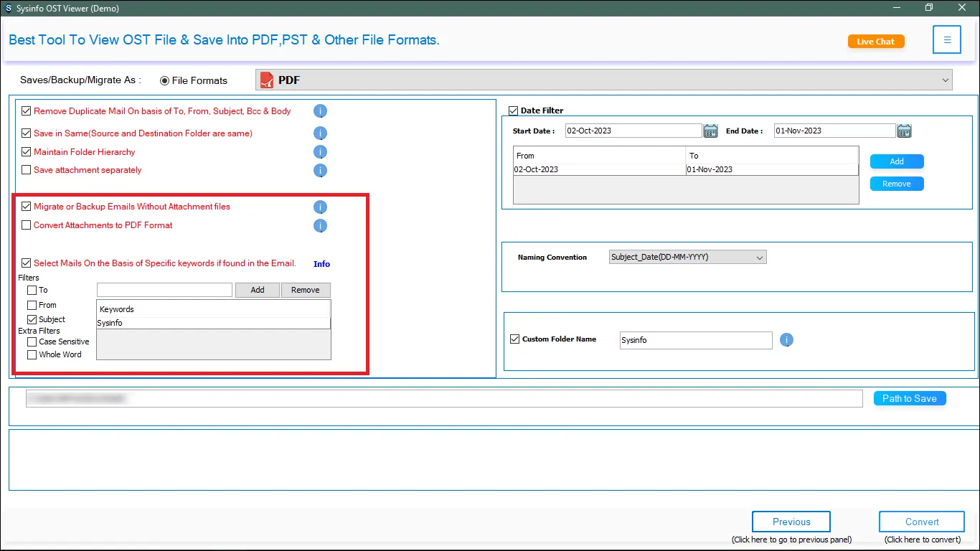Viewport: 980px width, 551px height.
Task: Open the hamburger menu at top right
Action: coord(946,40)
